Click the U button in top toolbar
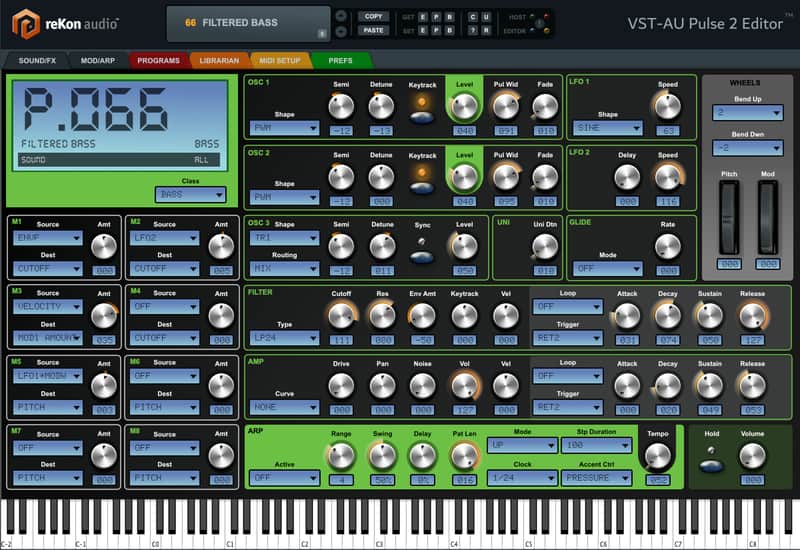800x550 pixels. [486, 17]
